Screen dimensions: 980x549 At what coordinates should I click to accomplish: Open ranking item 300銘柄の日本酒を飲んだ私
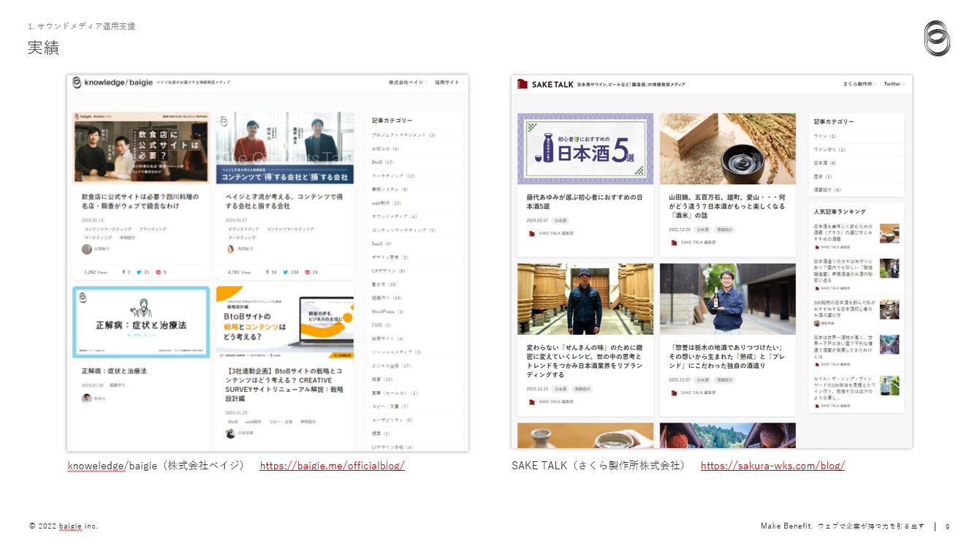[x=856, y=312]
